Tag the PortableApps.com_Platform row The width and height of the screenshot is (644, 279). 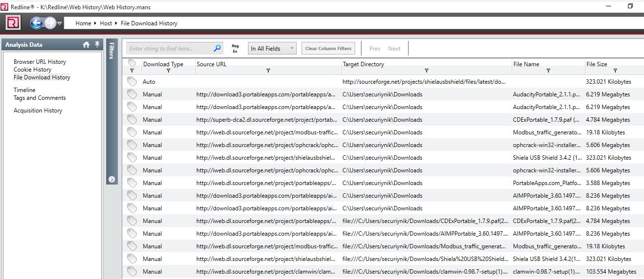[132, 183]
